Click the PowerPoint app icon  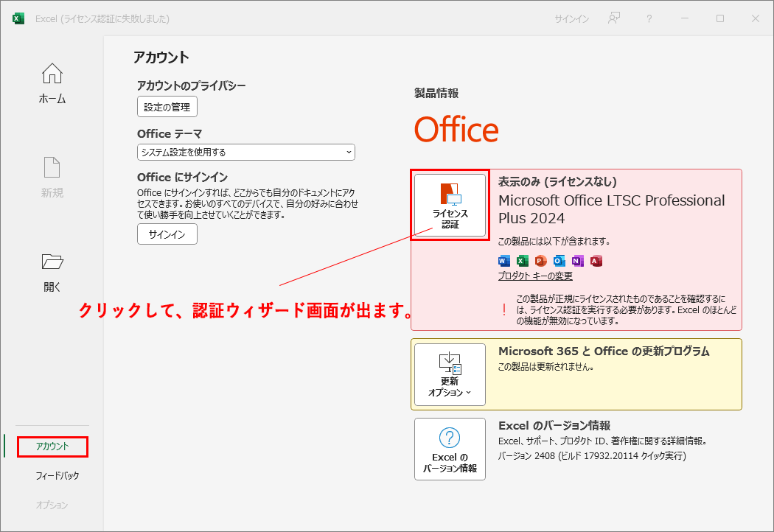(541, 261)
